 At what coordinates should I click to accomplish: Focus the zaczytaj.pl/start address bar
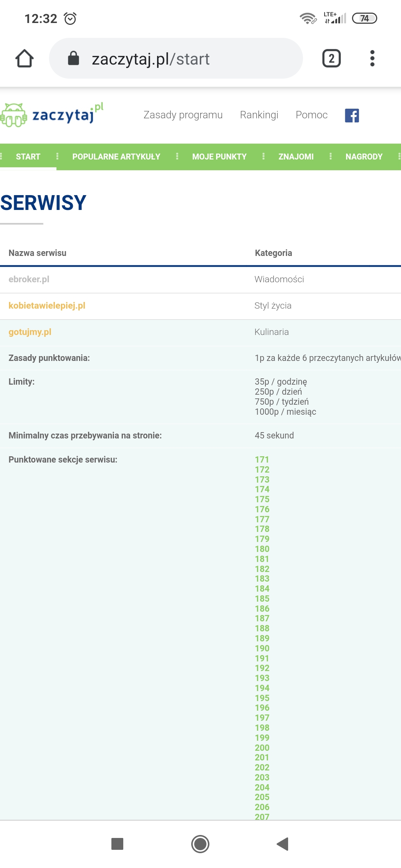(176, 58)
